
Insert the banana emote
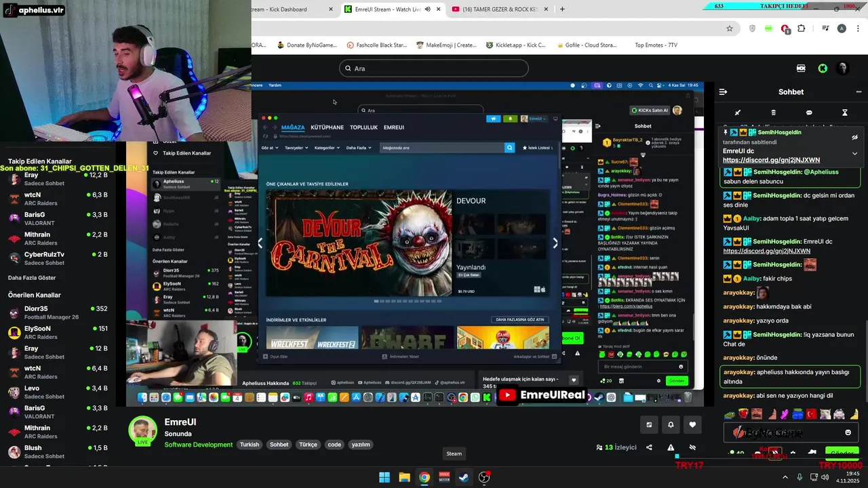tap(854, 413)
